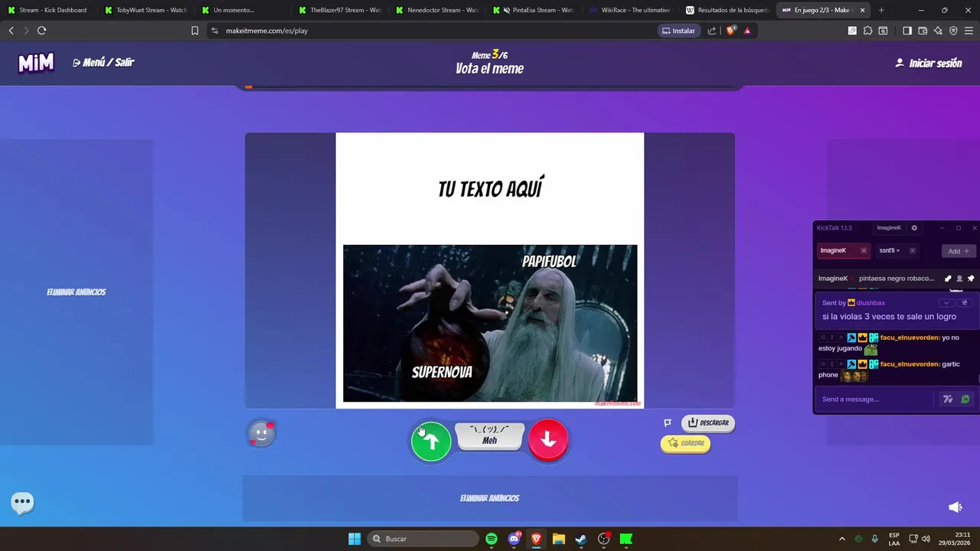Open the Brave VPN shield icon

[x=953, y=31]
